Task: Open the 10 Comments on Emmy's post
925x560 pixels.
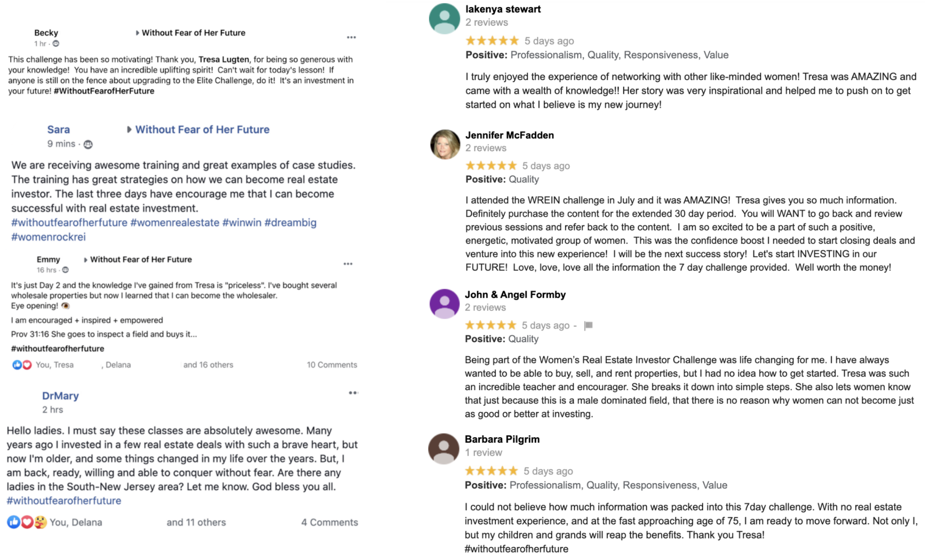Action: tap(332, 365)
